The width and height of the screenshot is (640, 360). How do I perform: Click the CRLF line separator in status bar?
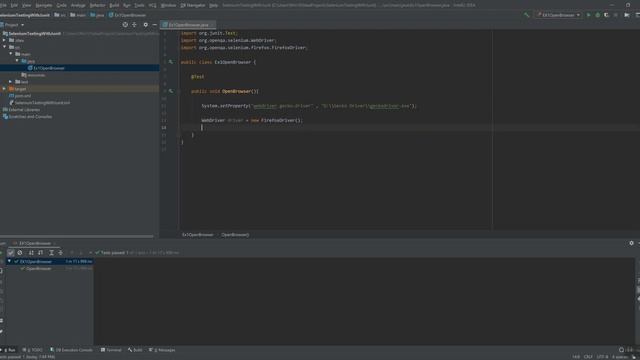[588, 357]
